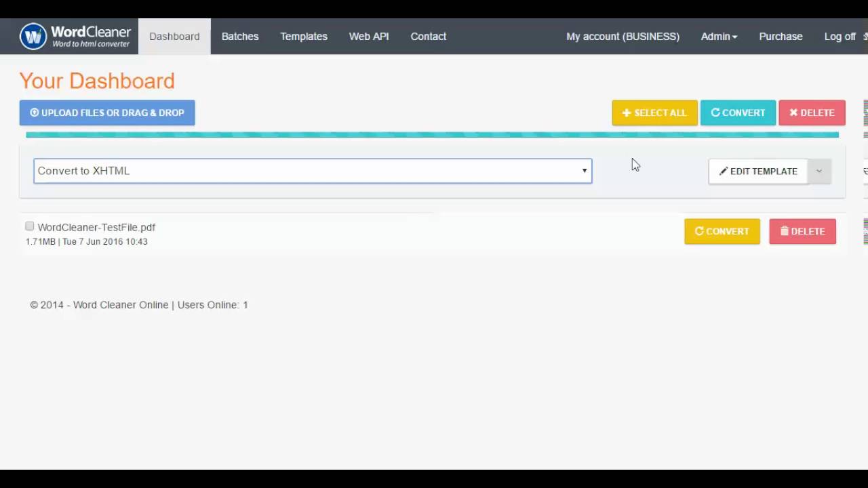Click the top red Delete button
Viewport: 868px width, 488px height.
tap(812, 113)
